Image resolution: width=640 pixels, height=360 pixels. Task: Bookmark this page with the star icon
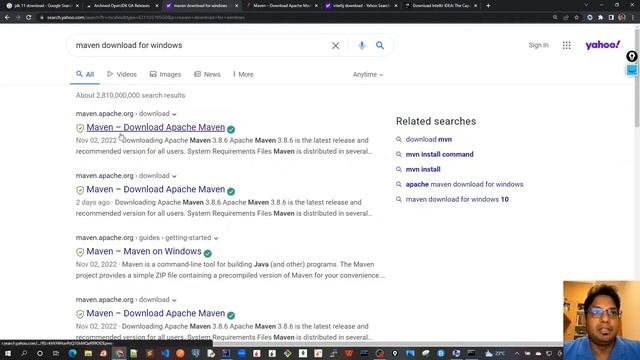[576, 18]
